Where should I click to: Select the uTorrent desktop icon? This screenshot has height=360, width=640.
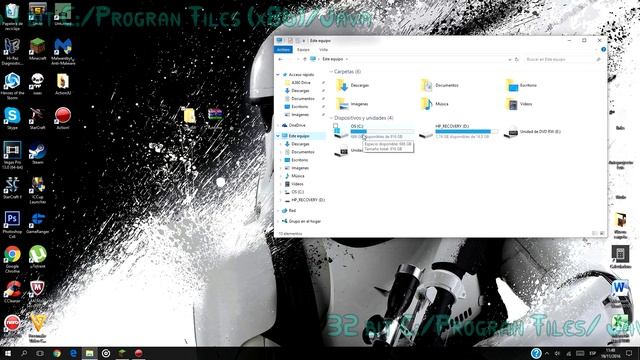coord(38,258)
